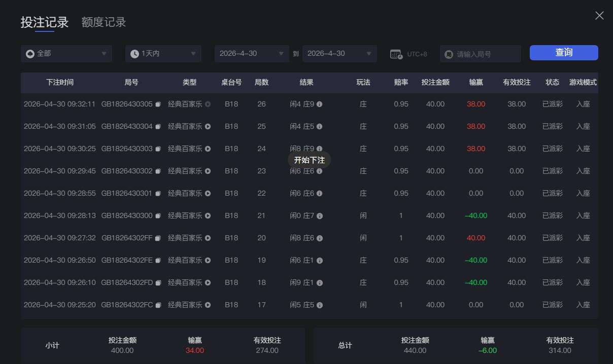Image resolution: width=613 pixels, height=364 pixels.
Task: Show result details for 闲0 庄7
Action: coord(320,216)
